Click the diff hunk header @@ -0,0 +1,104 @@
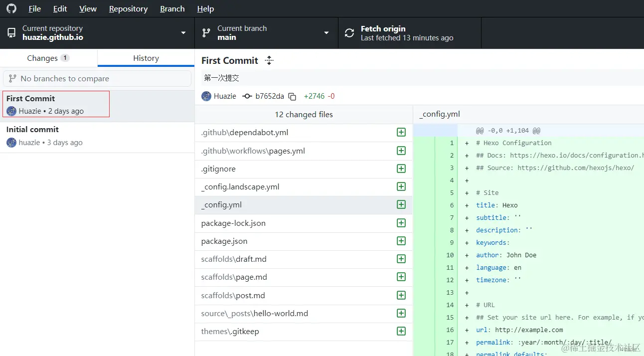 pyautogui.click(x=508, y=130)
